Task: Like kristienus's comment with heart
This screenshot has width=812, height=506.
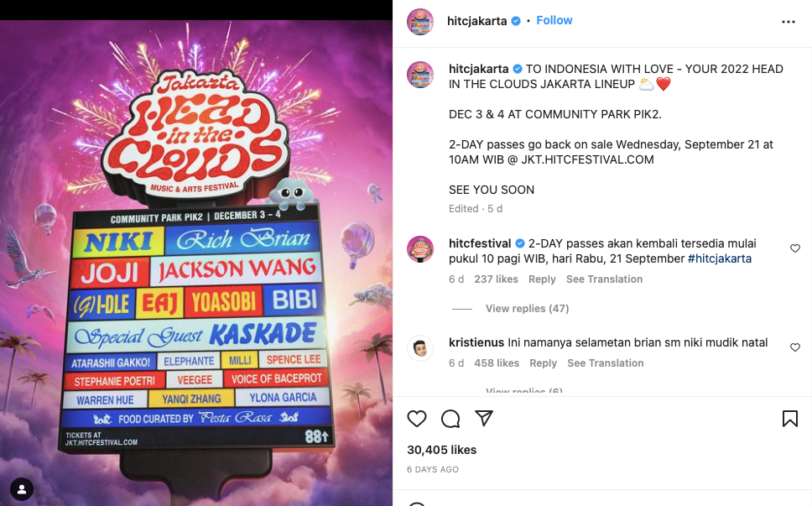Action: pos(795,347)
